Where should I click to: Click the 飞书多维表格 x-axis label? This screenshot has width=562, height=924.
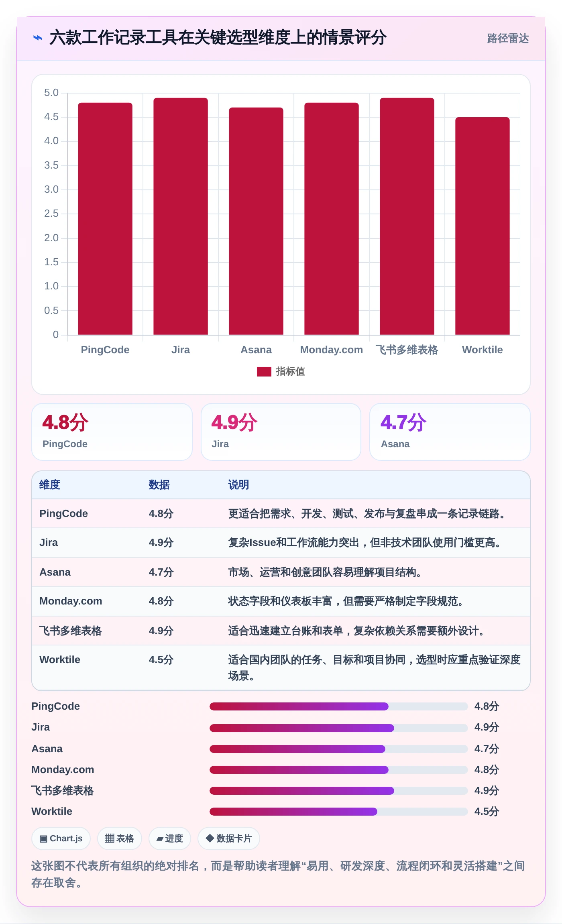click(407, 350)
